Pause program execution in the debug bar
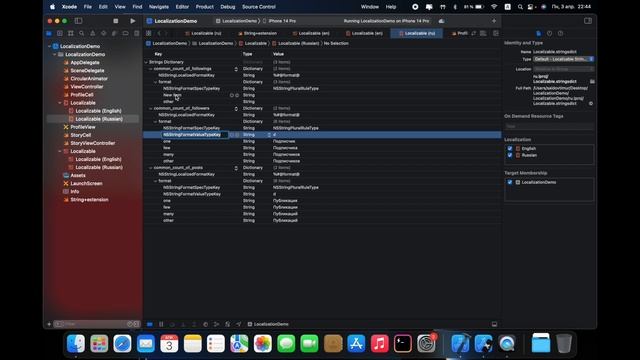640x360 pixels. [x=161, y=324]
